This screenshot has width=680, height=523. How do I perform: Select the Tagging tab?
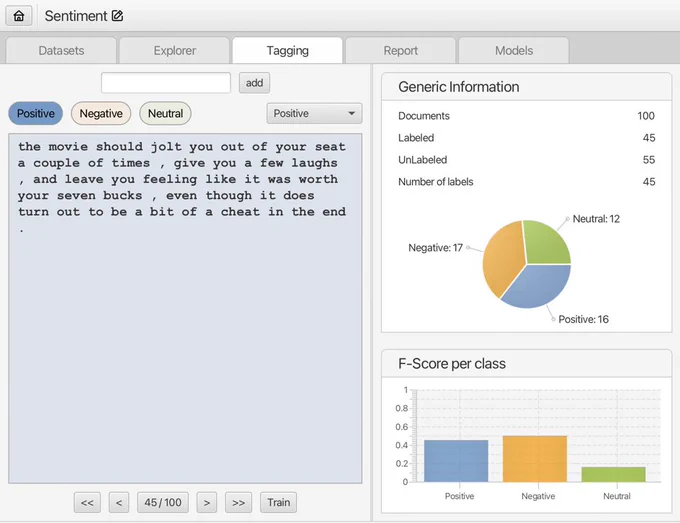point(288,51)
